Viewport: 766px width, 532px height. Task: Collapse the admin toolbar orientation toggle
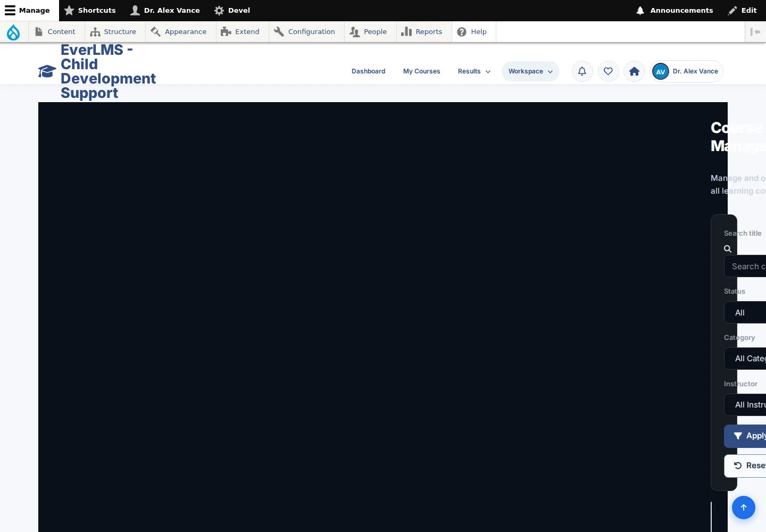pyautogui.click(x=755, y=32)
